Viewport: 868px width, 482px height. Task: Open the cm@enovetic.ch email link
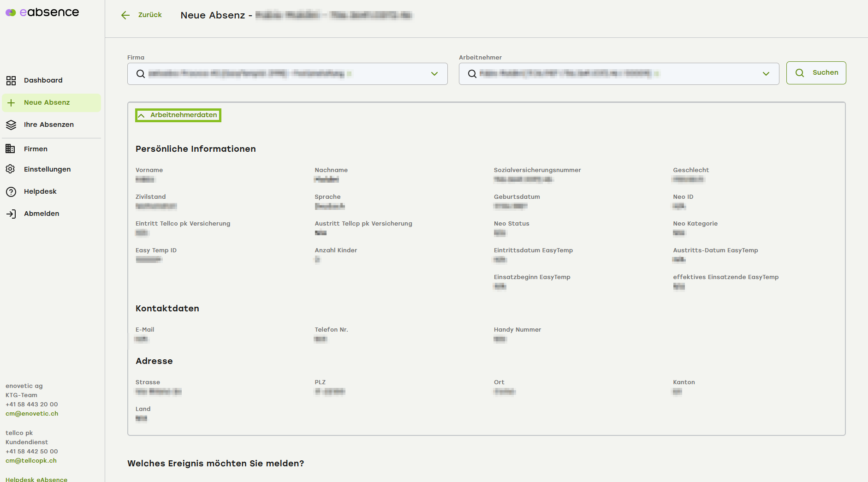32,414
